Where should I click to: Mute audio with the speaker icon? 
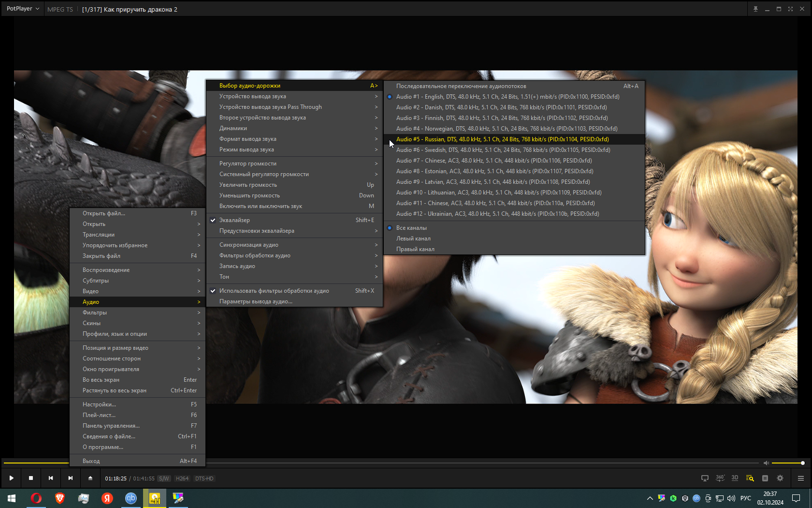(x=766, y=463)
